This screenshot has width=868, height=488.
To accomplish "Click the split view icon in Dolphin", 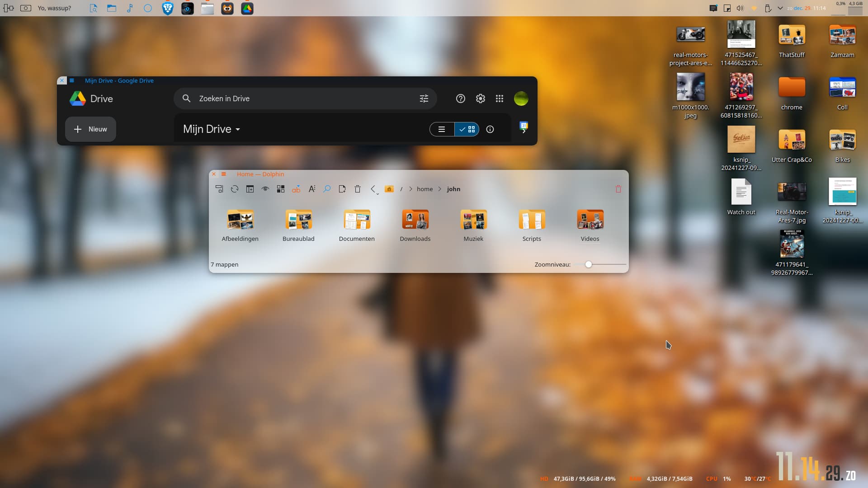I will pos(250,189).
